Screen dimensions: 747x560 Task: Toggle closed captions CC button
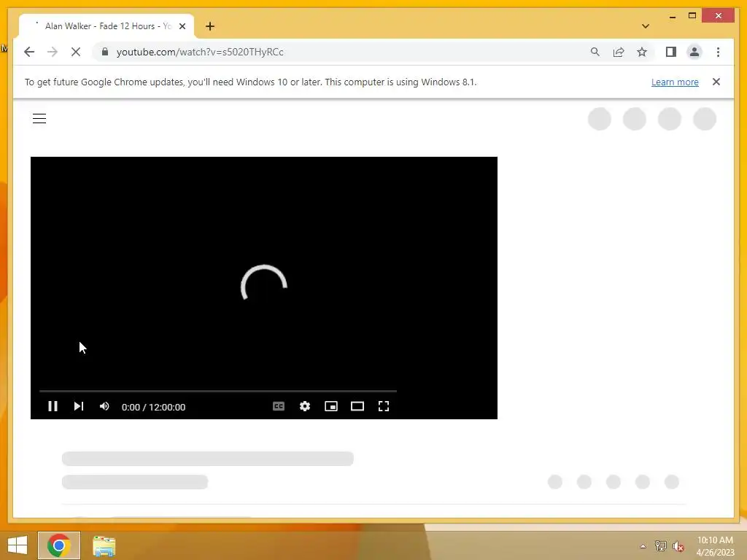pos(279,406)
